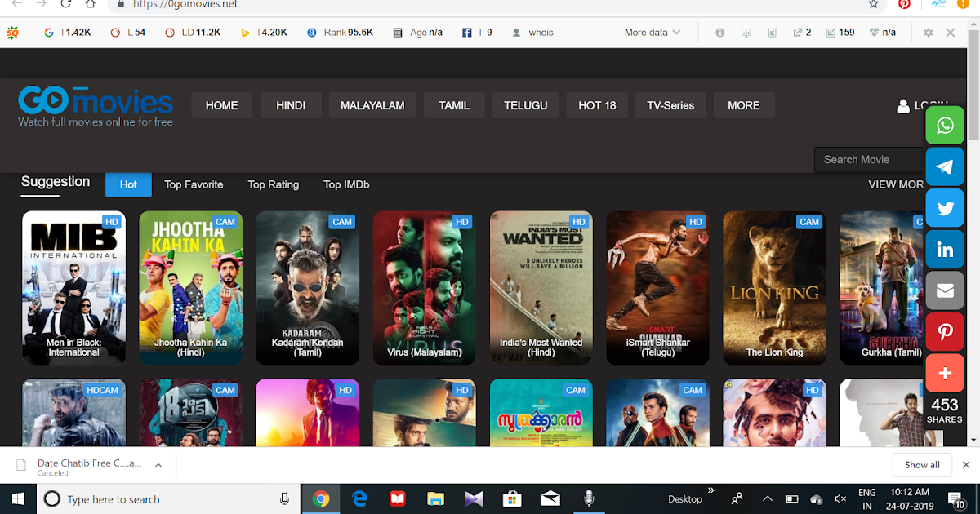Open whois lookup link
Screen dimensions: 980x514
pyautogui.click(x=532, y=33)
